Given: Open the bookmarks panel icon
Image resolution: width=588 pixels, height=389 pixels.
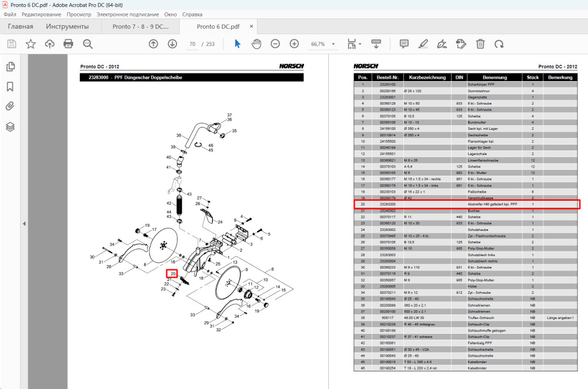Looking at the screenshot, I should click(10, 86).
